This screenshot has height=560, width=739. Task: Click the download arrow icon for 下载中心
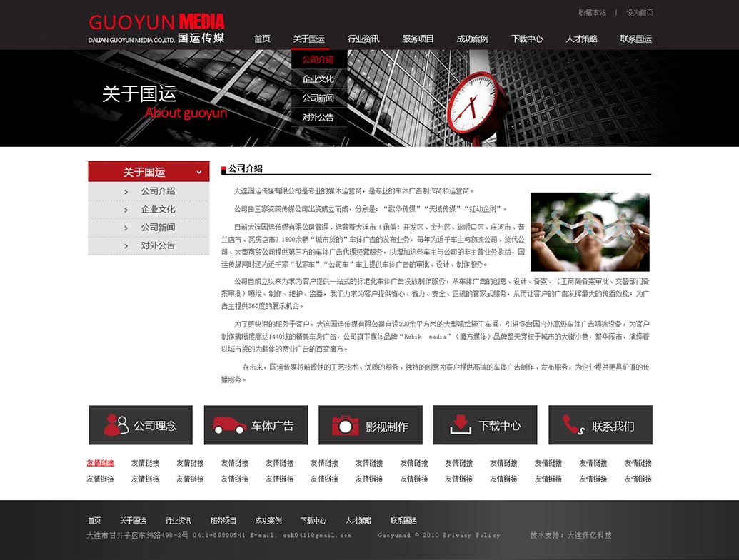[x=461, y=424]
